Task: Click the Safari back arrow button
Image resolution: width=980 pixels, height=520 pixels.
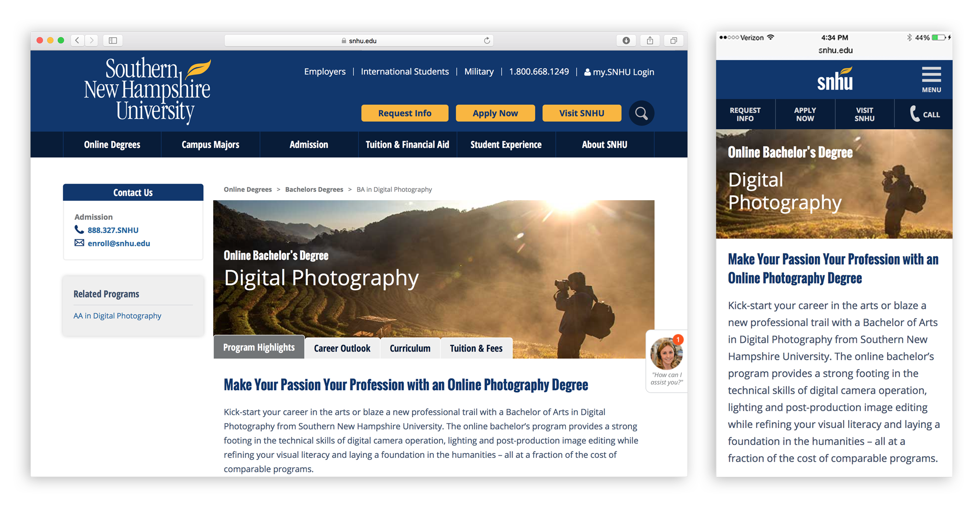Action: (x=77, y=40)
